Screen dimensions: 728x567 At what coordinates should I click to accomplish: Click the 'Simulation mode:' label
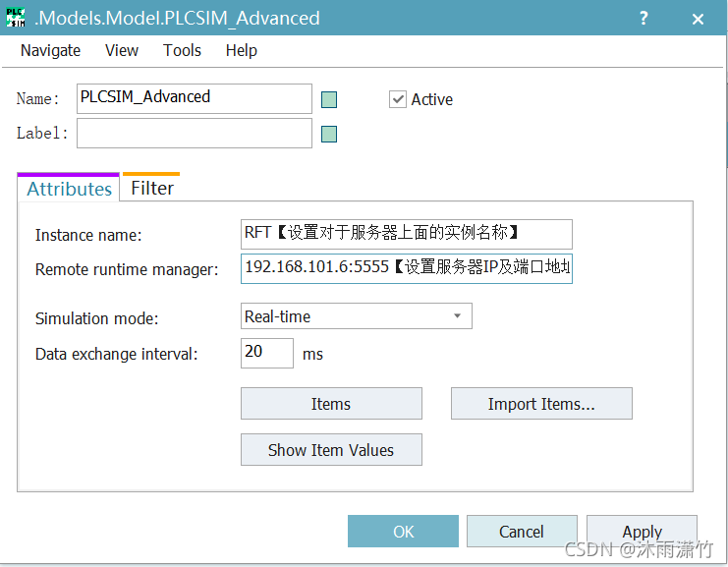[x=96, y=318]
